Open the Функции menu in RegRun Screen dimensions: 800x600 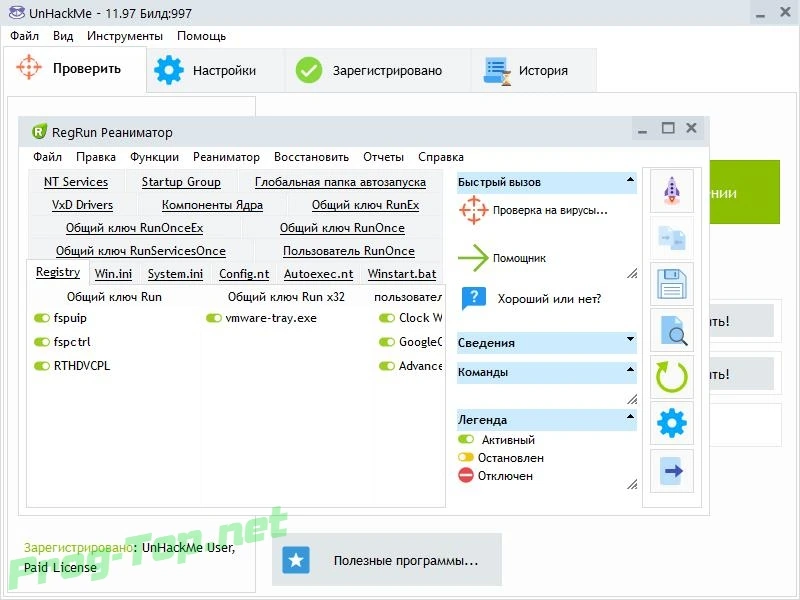pyautogui.click(x=154, y=157)
